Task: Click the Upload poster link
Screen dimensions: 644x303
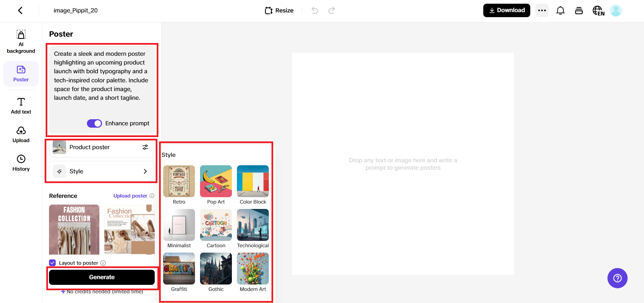Action: [130, 196]
